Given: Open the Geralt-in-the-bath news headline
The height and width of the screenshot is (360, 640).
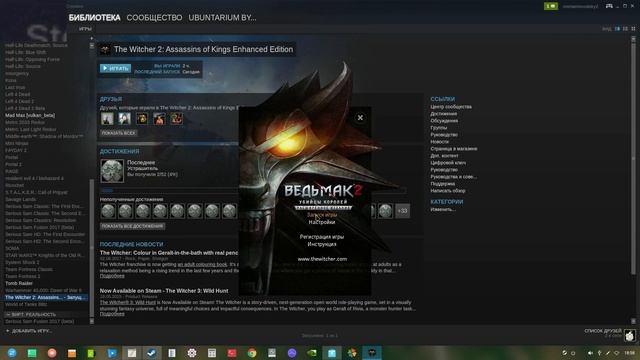Looking at the screenshot, I should tap(169, 253).
